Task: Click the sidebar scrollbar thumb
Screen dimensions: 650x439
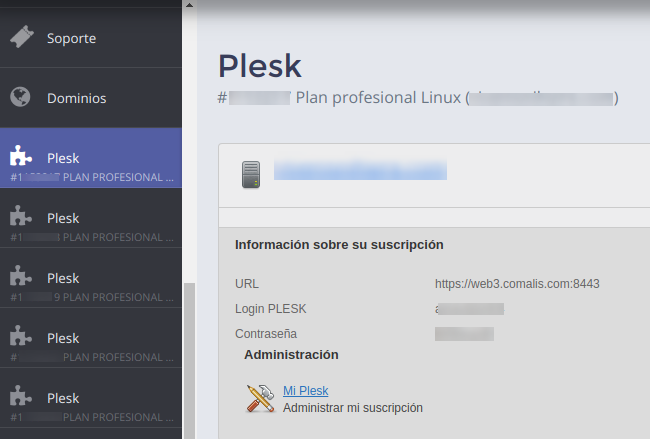Action: pos(189,361)
